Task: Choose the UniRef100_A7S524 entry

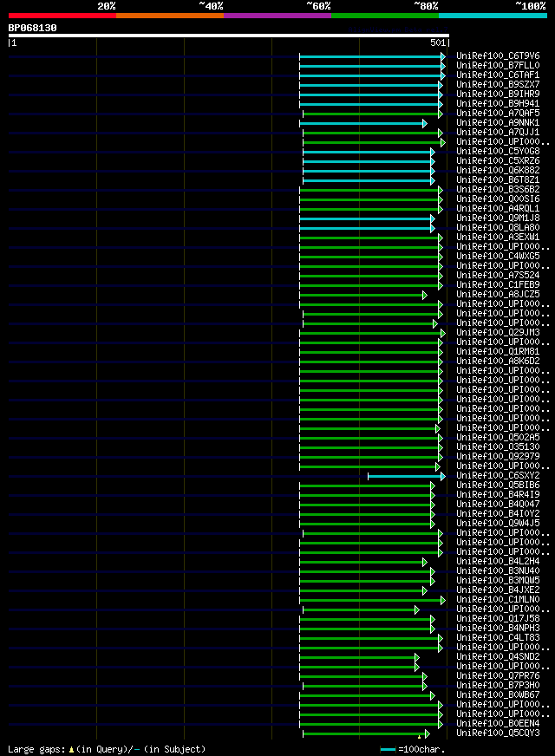Action: pyautogui.click(x=498, y=276)
